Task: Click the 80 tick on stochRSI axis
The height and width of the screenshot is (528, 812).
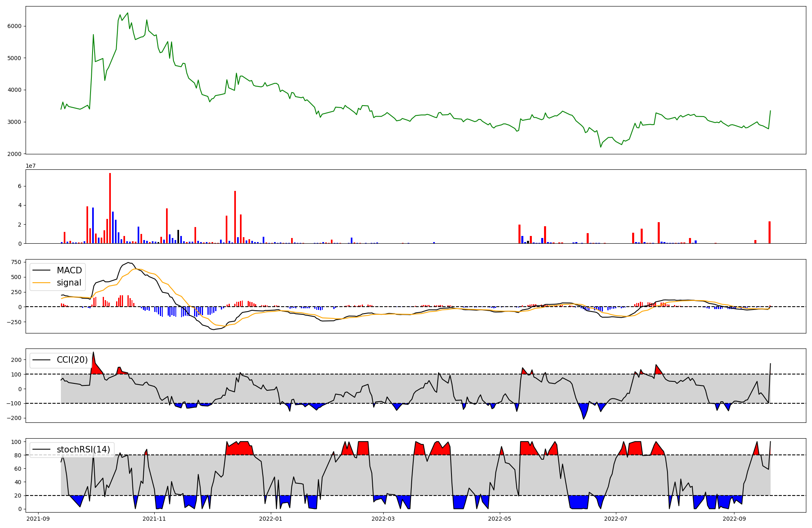Action: click(x=18, y=455)
